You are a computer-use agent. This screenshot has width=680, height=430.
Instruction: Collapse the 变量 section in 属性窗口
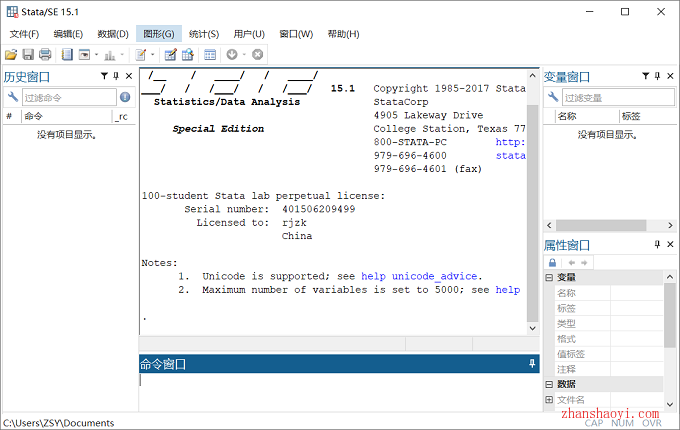coord(549,277)
